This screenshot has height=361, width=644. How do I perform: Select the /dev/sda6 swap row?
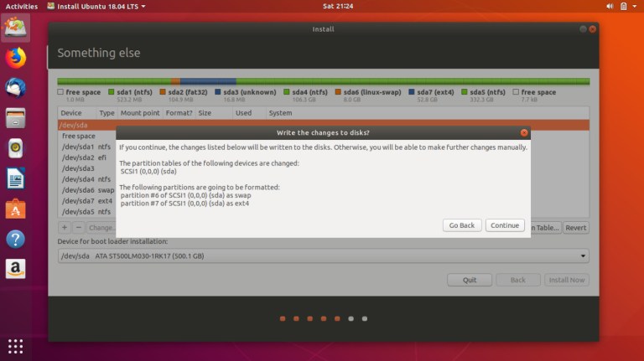pos(87,190)
